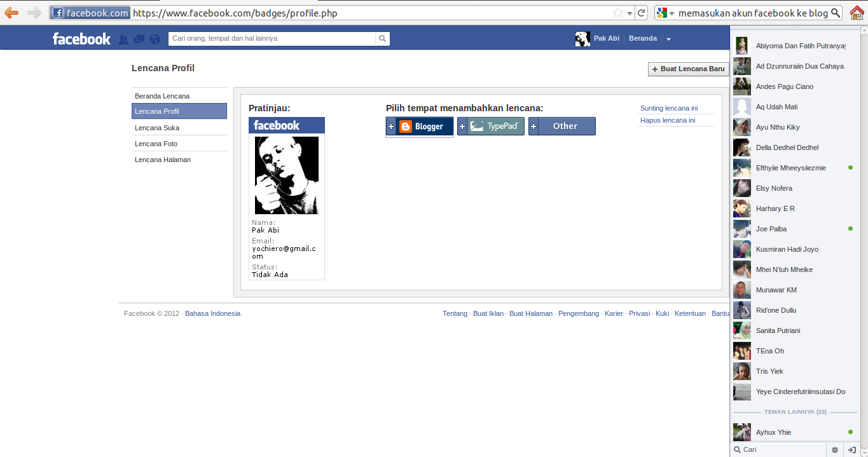This screenshot has height=457, width=868.
Task: Open Tentang footer link
Action: [x=455, y=313]
